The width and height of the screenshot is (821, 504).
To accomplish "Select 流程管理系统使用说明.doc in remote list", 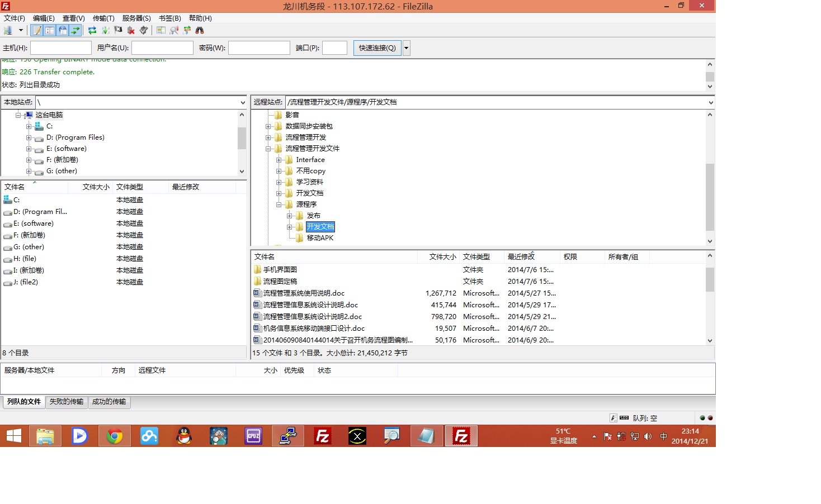I will (x=304, y=293).
